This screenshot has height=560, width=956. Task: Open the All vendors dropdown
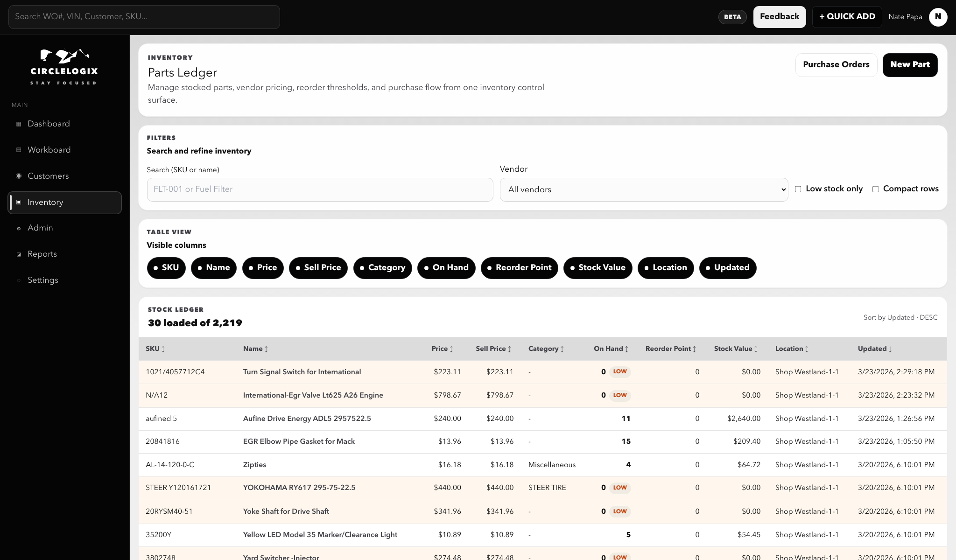[x=643, y=189]
